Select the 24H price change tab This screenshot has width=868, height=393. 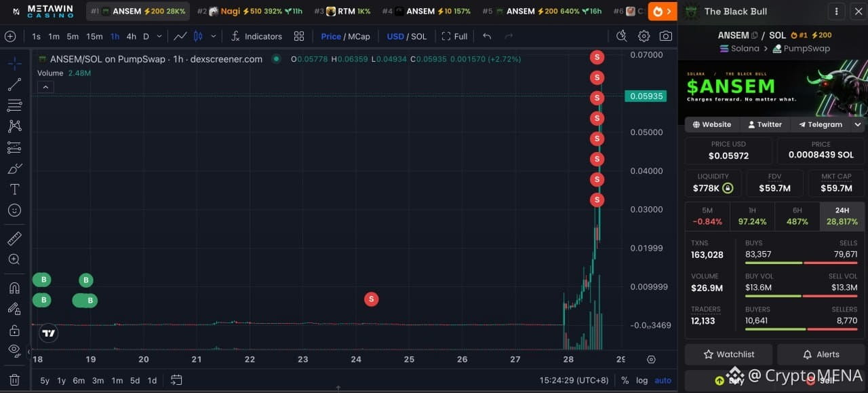[842, 217]
